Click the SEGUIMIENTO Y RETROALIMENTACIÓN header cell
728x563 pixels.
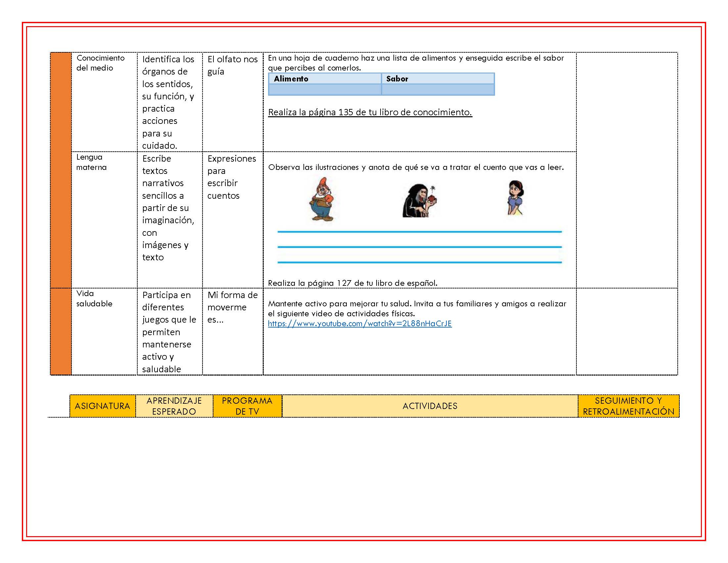point(628,406)
